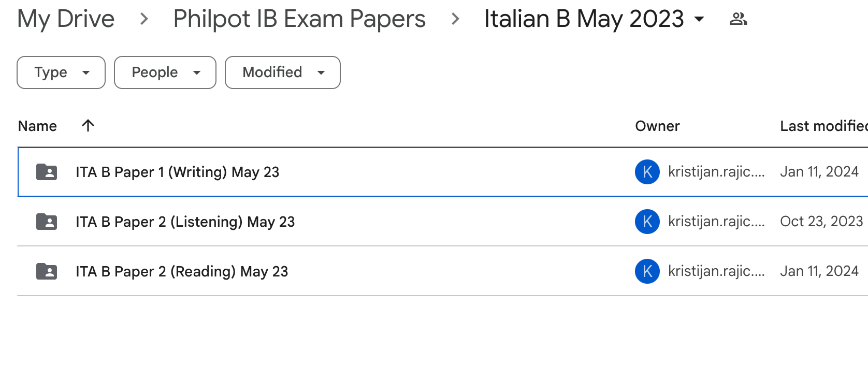The image size is (868, 380).
Task: Expand the Italian B May 2023 folder menu
Action: coord(699,20)
